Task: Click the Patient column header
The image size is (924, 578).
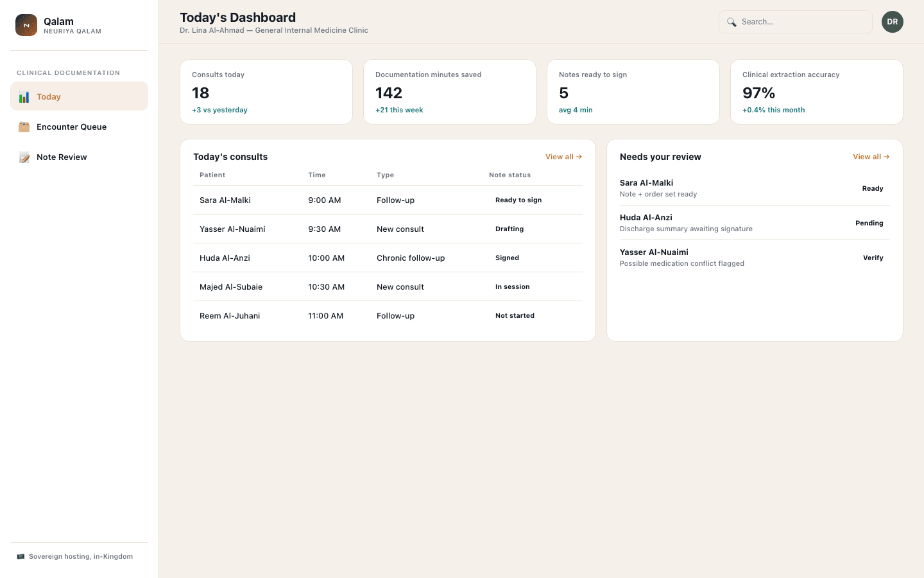Action: [x=212, y=175]
